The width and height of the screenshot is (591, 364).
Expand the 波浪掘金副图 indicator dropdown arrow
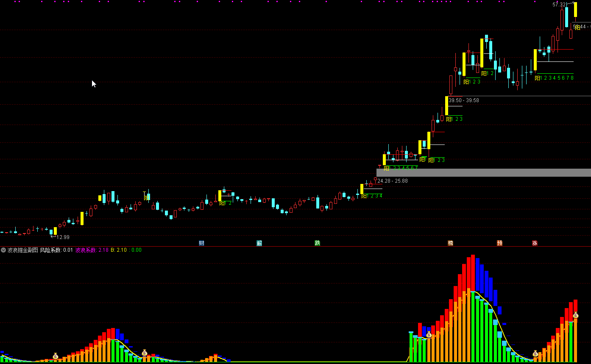[x=3, y=250]
